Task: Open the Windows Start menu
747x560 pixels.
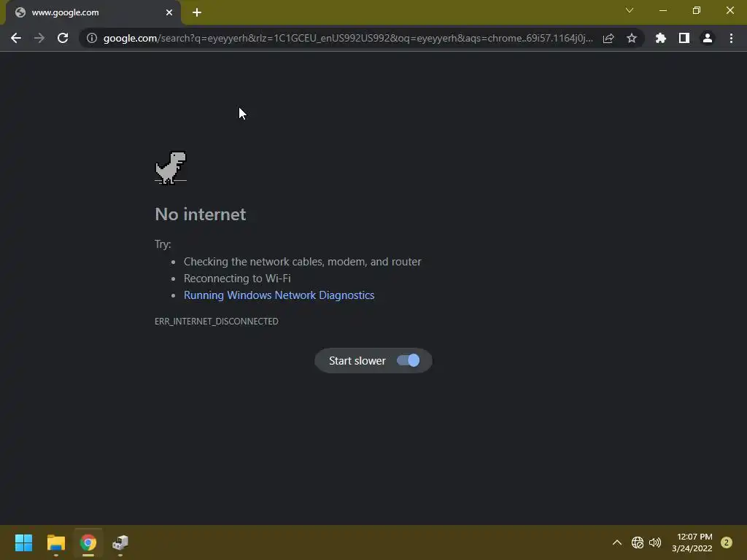Action: pyautogui.click(x=23, y=542)
